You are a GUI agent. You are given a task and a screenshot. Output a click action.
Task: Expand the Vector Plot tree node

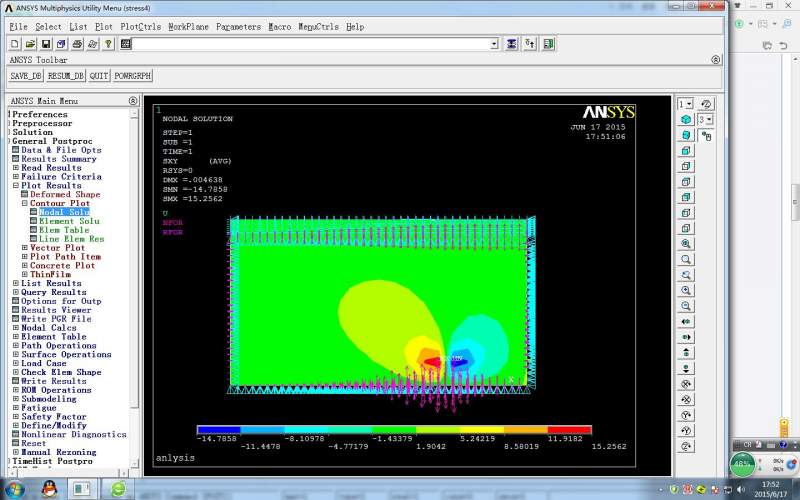(x=25, y=247)
